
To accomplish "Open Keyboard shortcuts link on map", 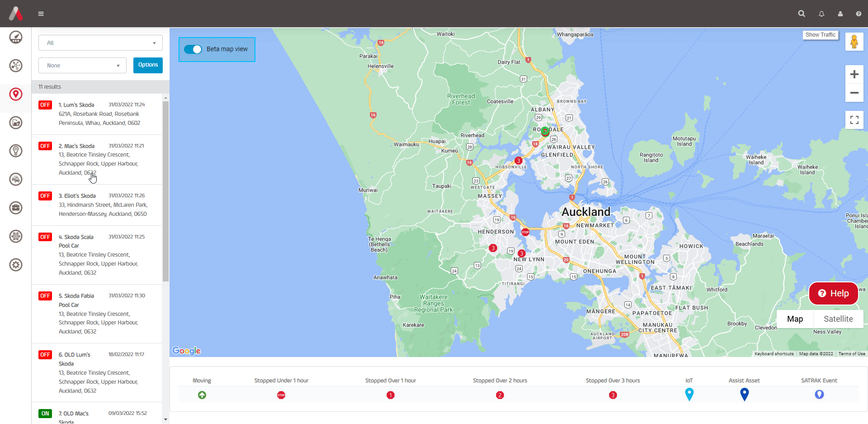I will point(774,354).
